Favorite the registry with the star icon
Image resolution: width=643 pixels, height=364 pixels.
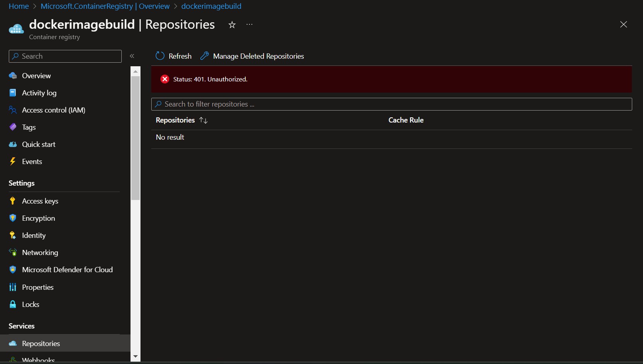(x=232, y=25)
